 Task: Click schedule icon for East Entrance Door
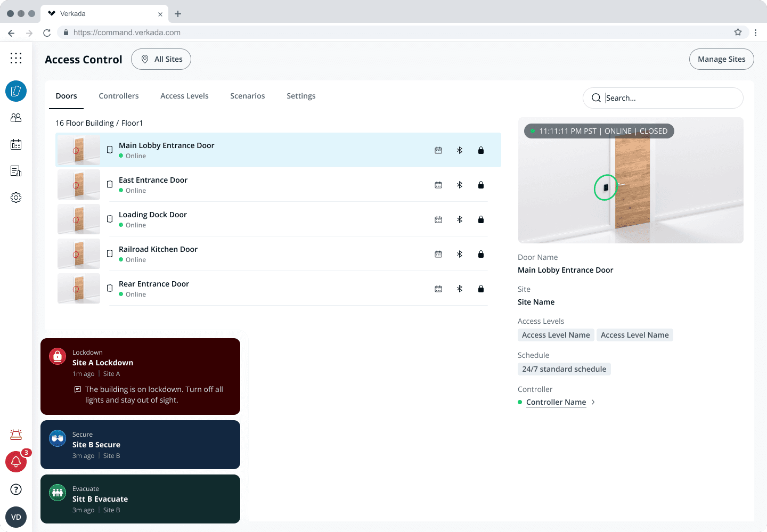[x=438, y=185]
